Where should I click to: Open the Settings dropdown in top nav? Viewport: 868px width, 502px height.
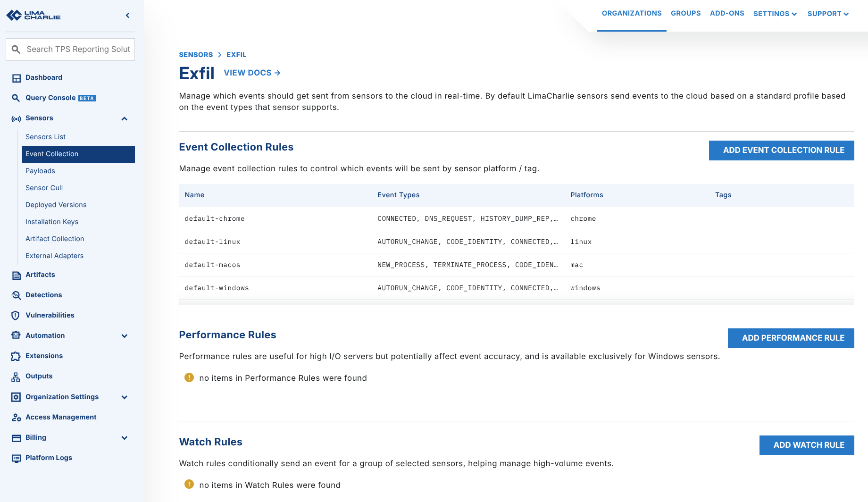775,14
